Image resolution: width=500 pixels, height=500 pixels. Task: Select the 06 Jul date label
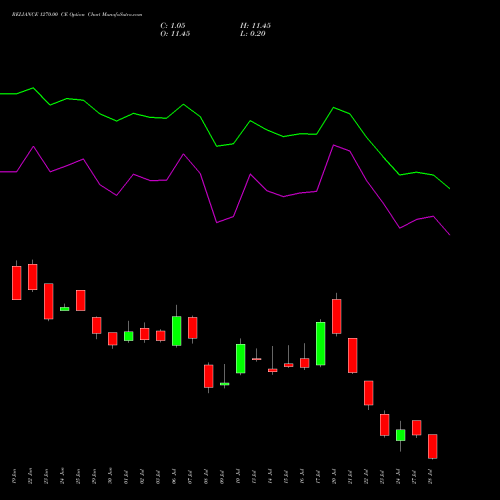coord(174,476)
